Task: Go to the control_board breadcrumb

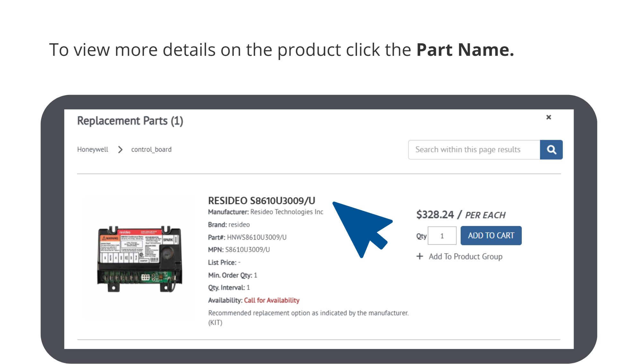Action: [x=151, y=150]
